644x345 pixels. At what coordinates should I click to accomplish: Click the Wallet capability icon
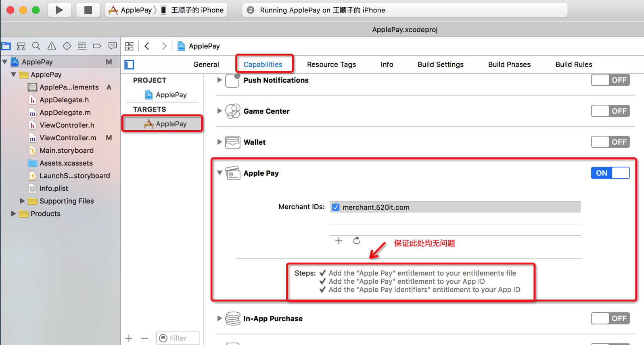233,142
